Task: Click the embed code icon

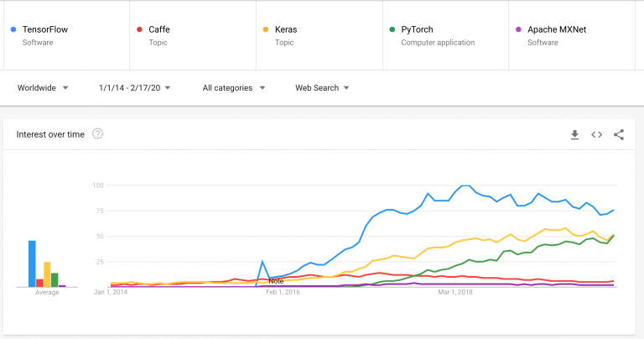Action: [x=597, y=134]
